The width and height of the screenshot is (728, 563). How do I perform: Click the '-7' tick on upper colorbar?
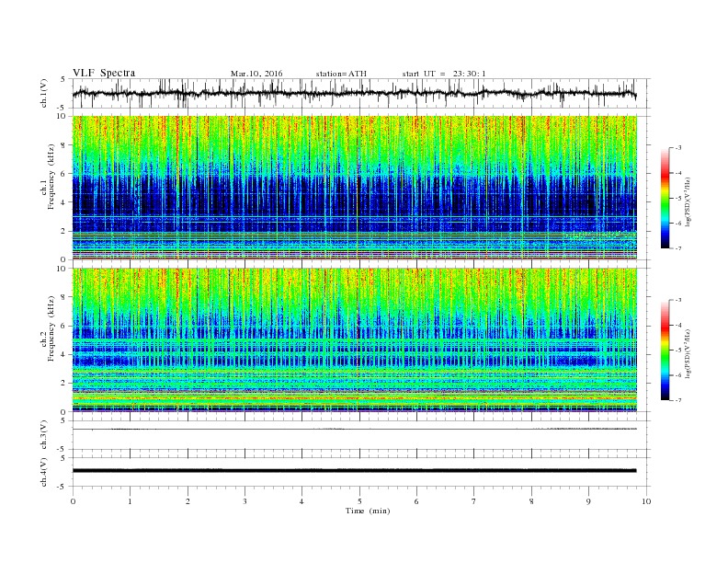point(678,248)
